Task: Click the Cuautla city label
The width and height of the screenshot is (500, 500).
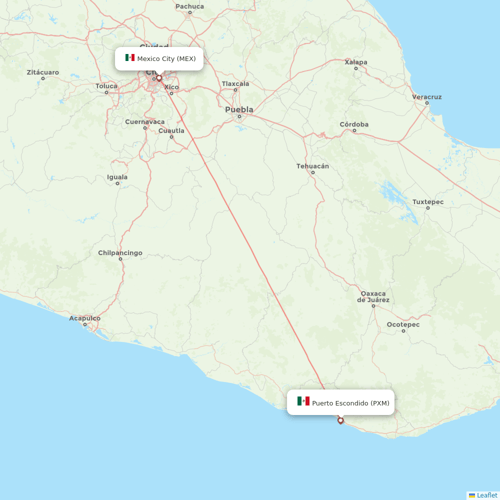Action: point(171,131)
